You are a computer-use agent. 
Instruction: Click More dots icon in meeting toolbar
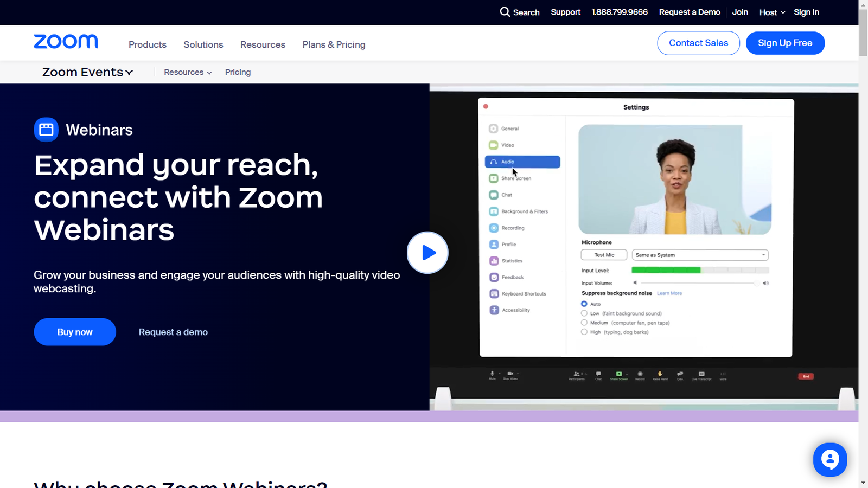pyautogui.click(x=723, y=374)
